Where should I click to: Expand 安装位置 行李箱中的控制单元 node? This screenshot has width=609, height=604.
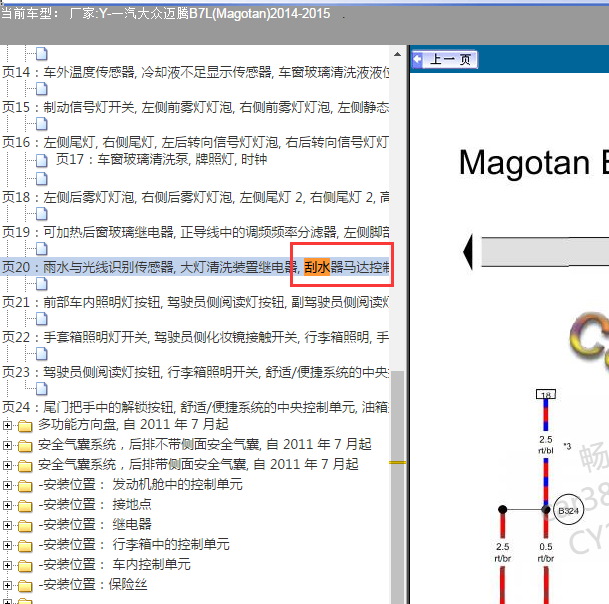(x=7, y=546)
